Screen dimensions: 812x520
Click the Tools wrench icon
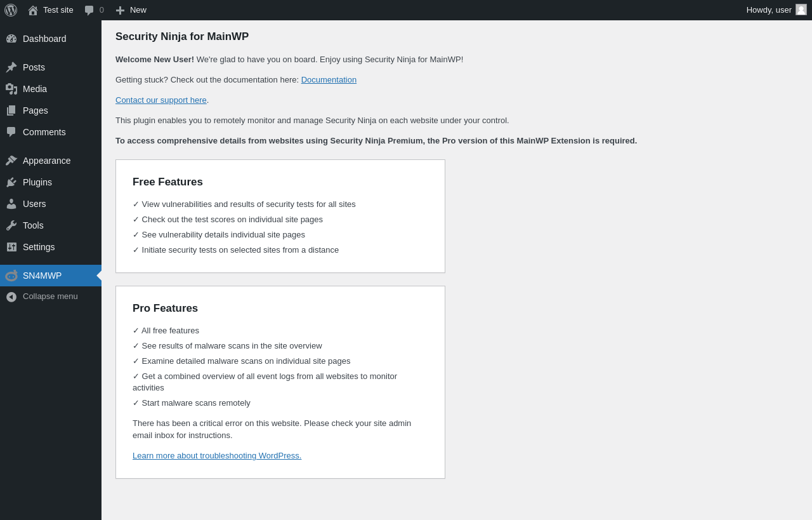(11, 225)
